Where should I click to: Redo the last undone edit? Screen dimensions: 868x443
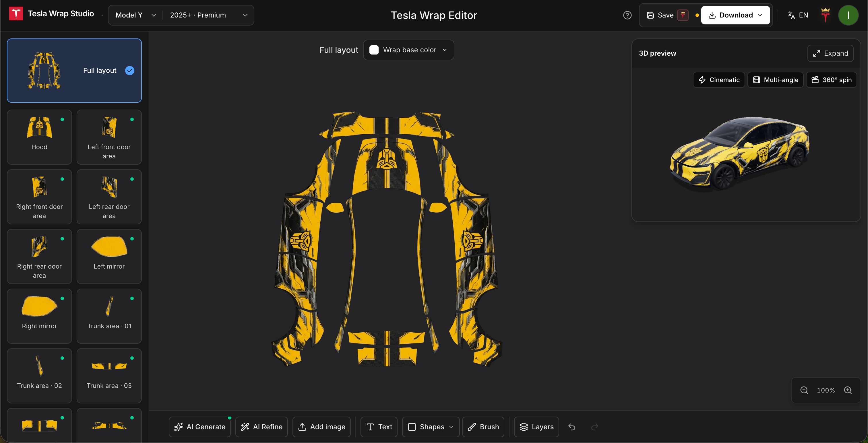click(595, 427)
